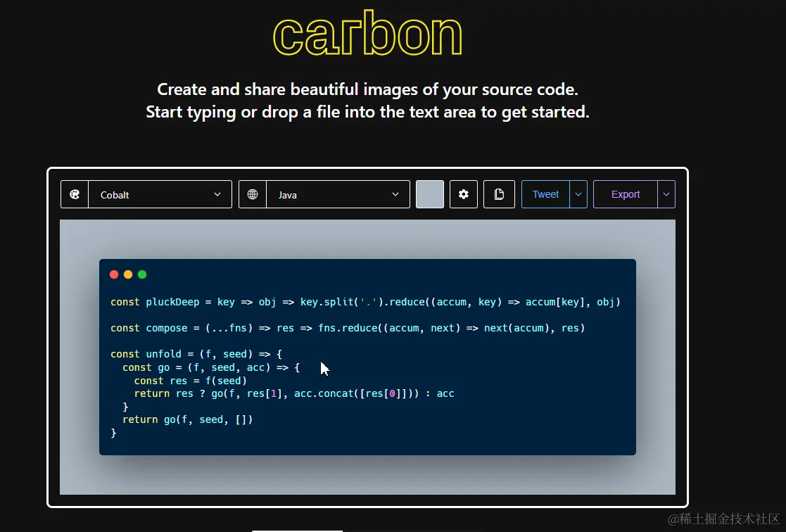
Task: Click the red window dot
Action: coord(114,274)
